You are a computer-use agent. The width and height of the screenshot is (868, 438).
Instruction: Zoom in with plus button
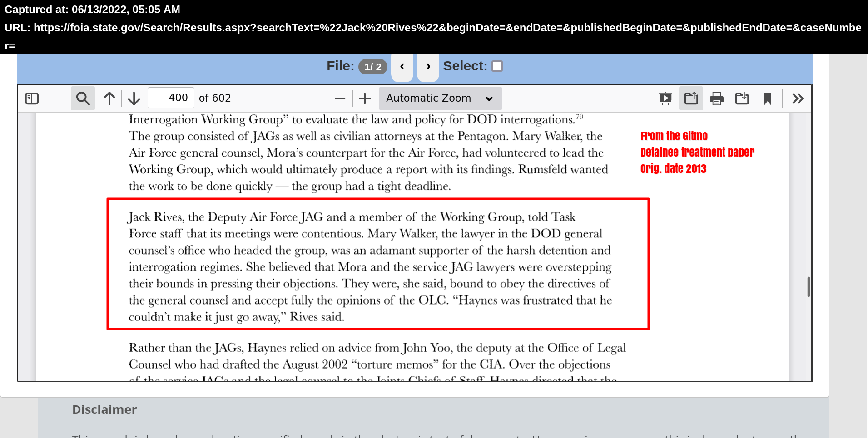click(365, 98)
